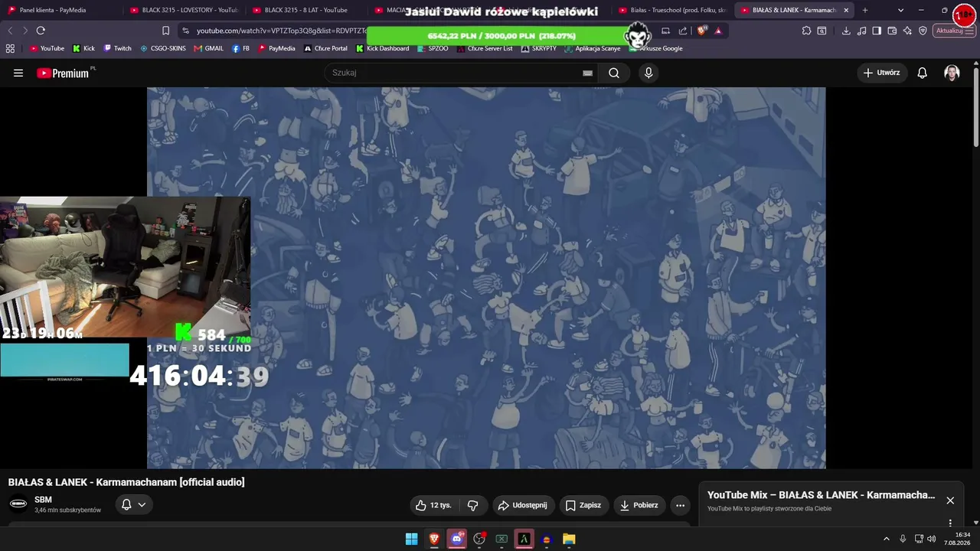Close the YouTube Mix playlist panel
The width and height of the screenshot is (980, 551).
click(950, 500)
